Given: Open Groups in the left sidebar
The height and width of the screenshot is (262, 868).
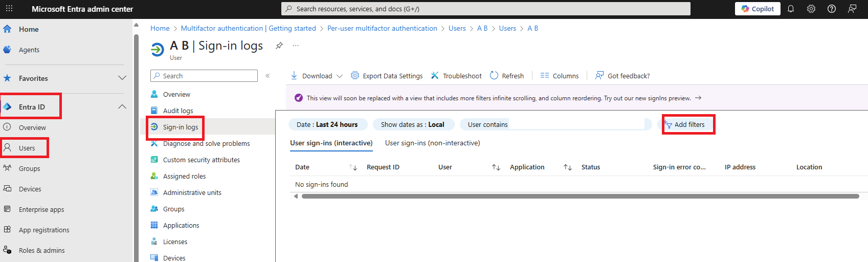Looking at the screenshot, I should 29,168.
